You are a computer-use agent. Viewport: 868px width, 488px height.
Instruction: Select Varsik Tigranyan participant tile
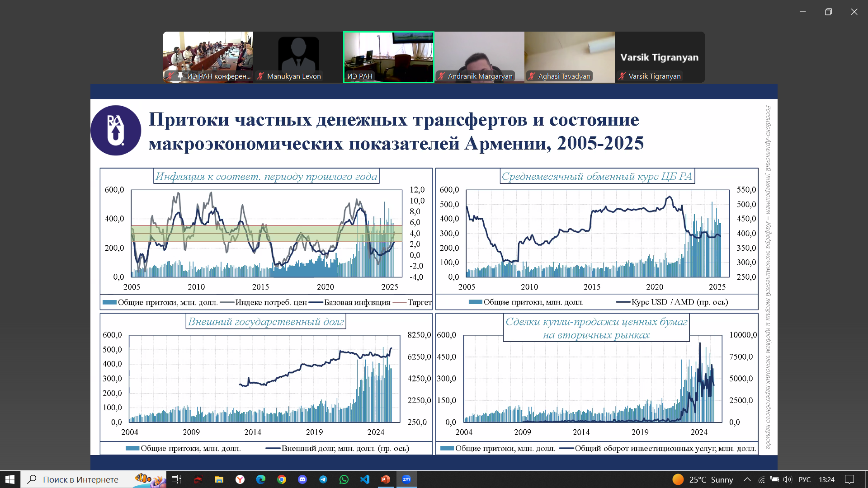(660, 57)
